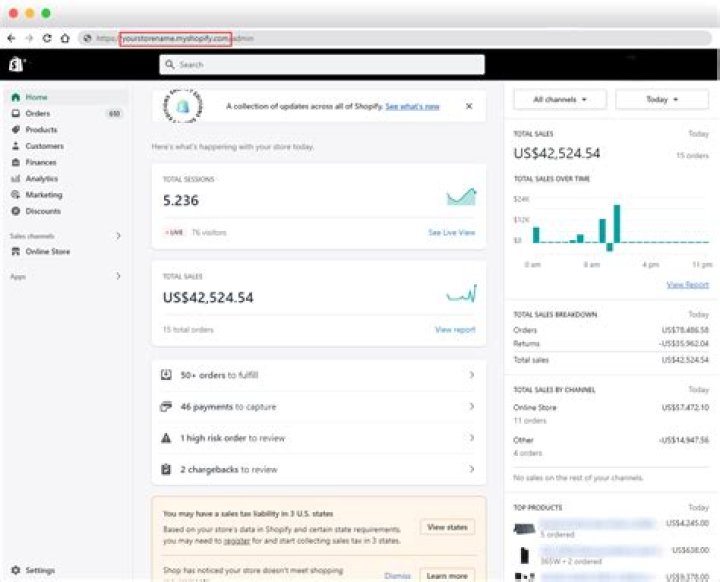Open the All channels dropdown

pyautogui.click(x=557, y=99)
